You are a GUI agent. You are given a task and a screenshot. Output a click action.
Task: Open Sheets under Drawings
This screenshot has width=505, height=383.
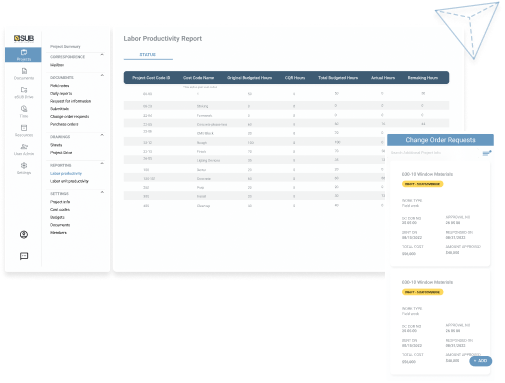56,145
